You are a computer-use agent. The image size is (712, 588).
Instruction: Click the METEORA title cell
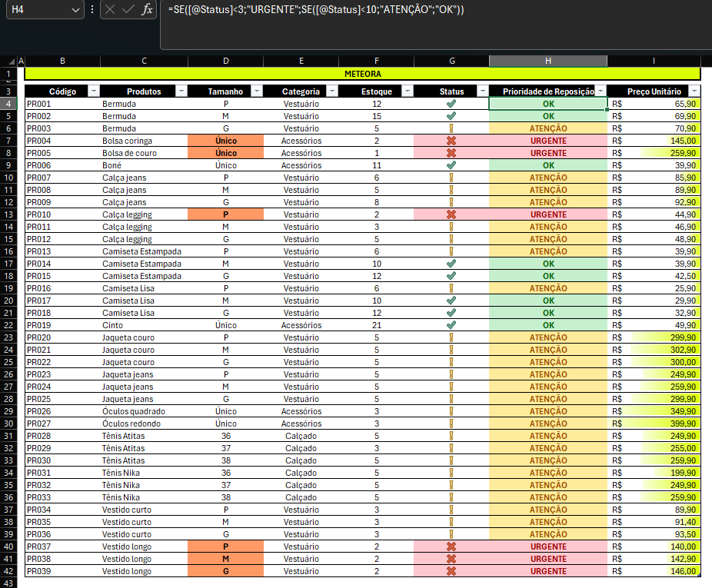pos(362,74)
